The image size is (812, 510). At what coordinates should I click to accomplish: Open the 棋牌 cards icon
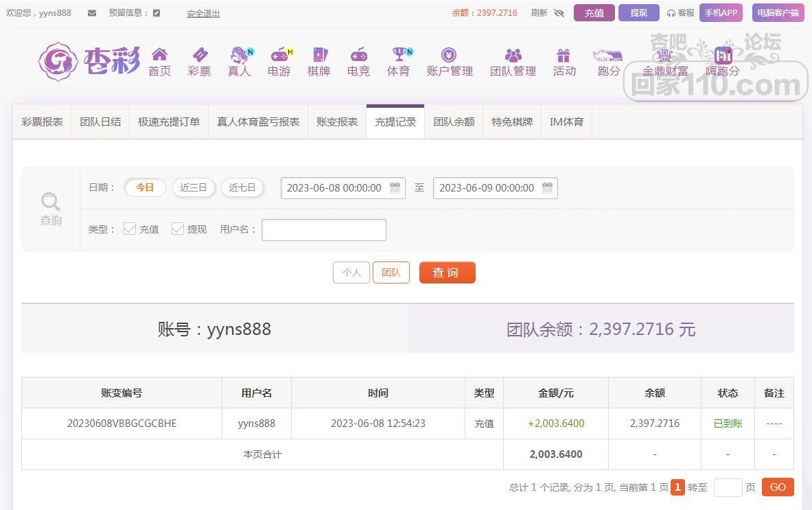point(318,56)
